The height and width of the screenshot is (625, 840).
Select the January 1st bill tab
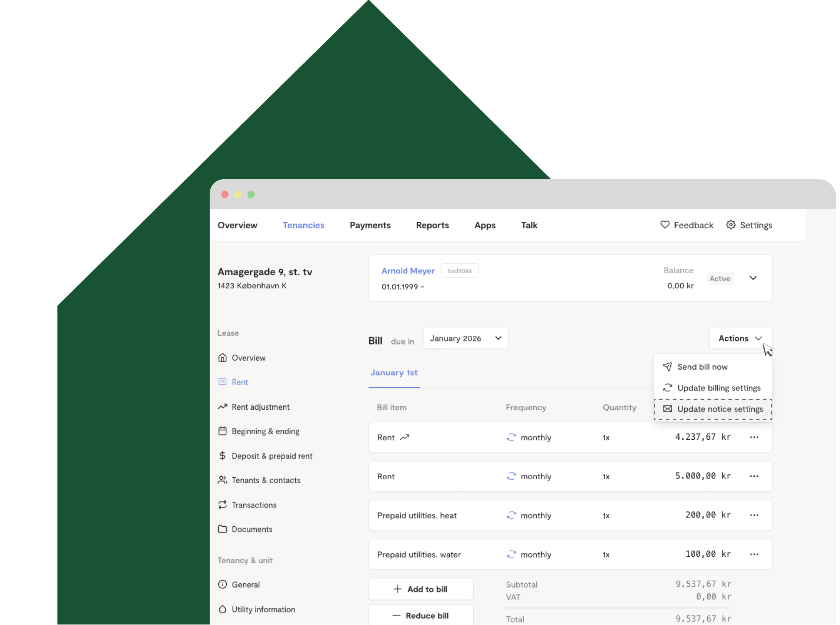click(x=394, y=373)
